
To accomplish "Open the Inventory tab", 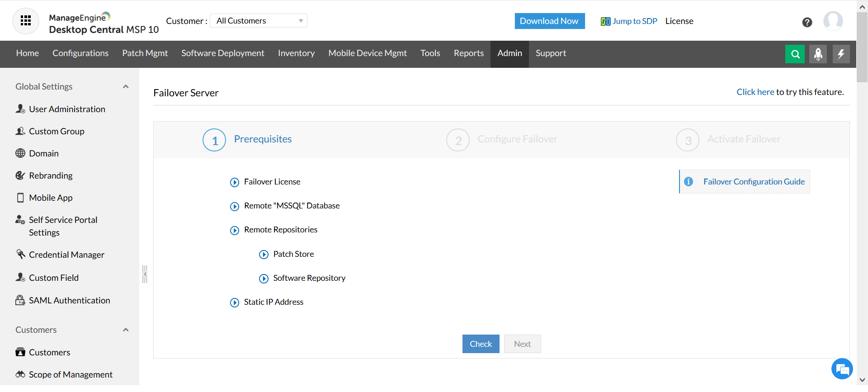I will (x=297, y=53).
